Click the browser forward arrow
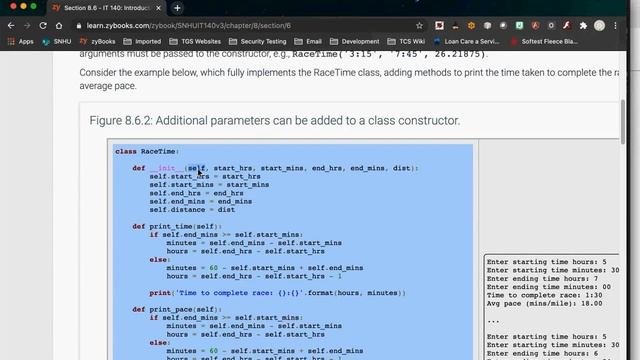 point(27,25)
